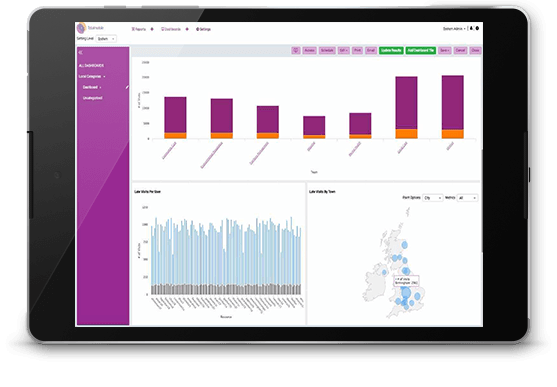
Task: Click the Email button
Action: click(x=371, y=50)
